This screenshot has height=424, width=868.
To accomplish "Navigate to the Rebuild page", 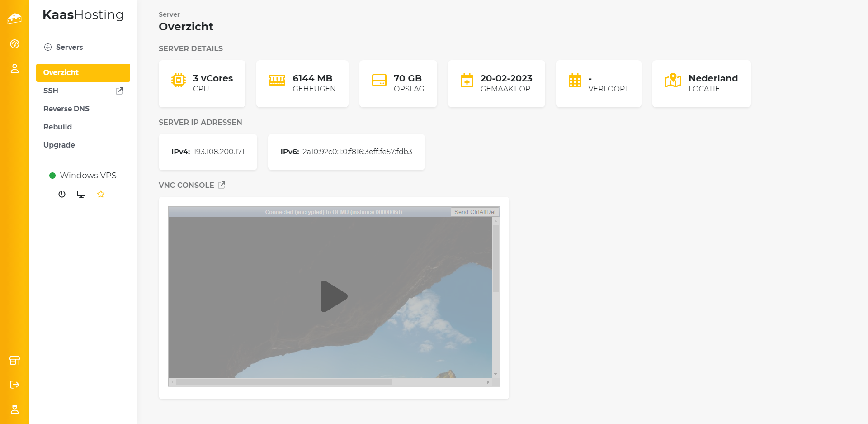I will [x=57, y=127].
